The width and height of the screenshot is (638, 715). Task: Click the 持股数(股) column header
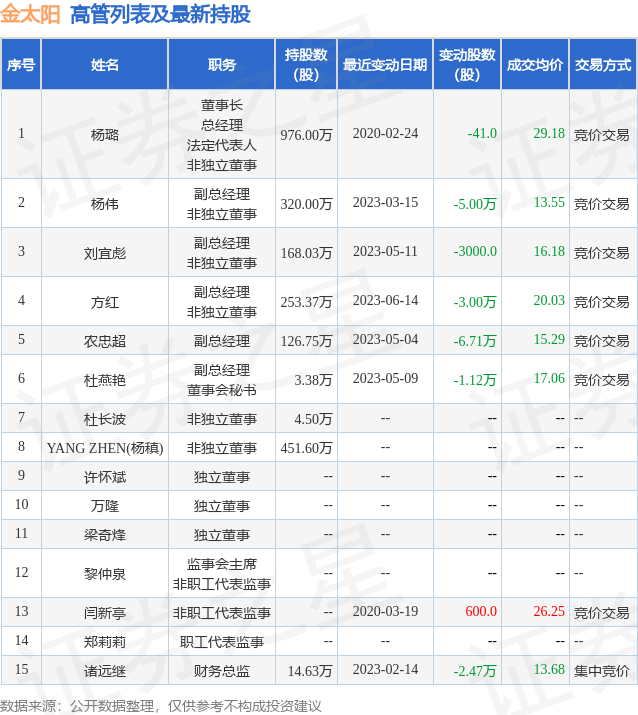pyautogui.click(x=306, y=64)
